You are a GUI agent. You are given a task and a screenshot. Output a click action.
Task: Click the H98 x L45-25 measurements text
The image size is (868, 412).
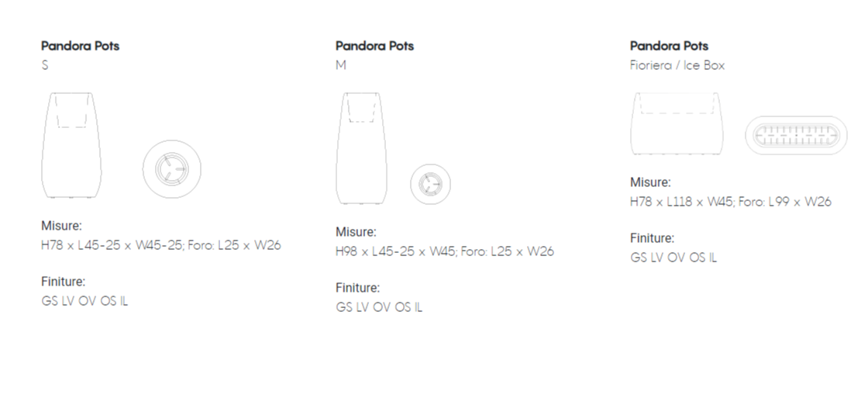pyautogui.click(x=445, y=251)
